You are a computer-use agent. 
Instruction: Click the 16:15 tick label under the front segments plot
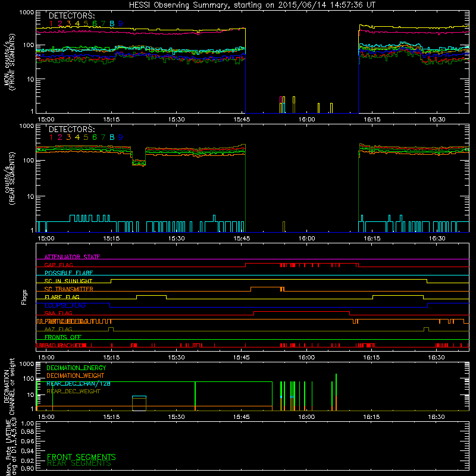tap(372, 120)
